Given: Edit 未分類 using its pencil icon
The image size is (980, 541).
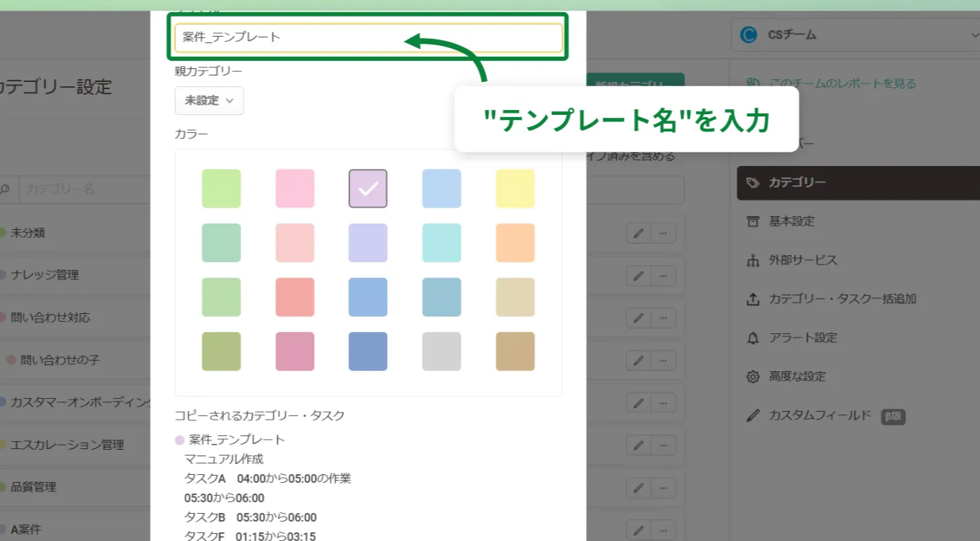Looking at the screenshot, I should tap(638, 233).
